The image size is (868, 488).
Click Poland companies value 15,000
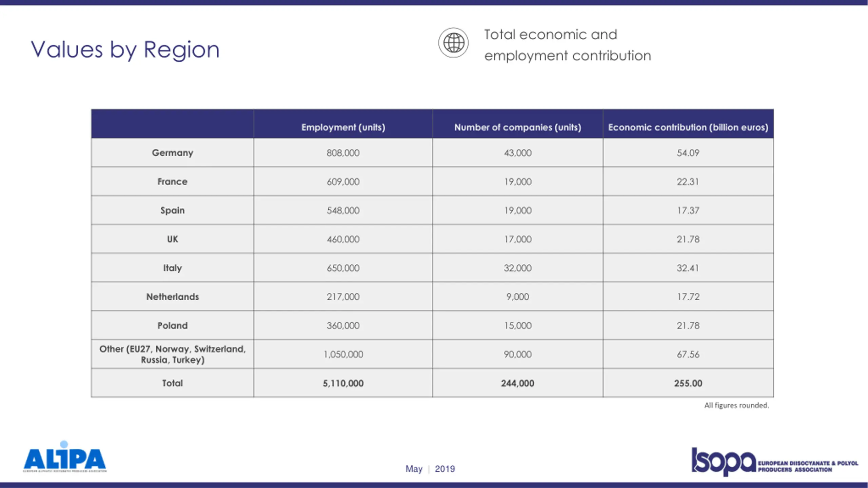(x=518, y=326)
